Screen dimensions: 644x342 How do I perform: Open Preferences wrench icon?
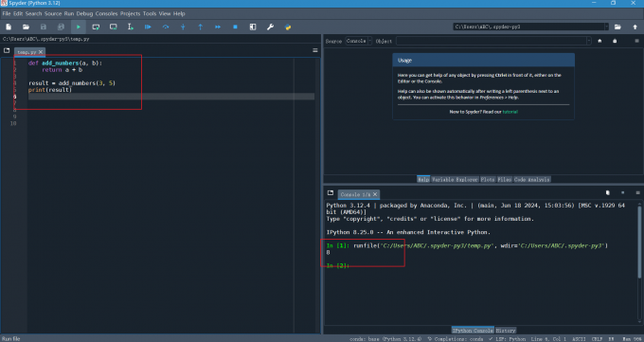(270, 27)
